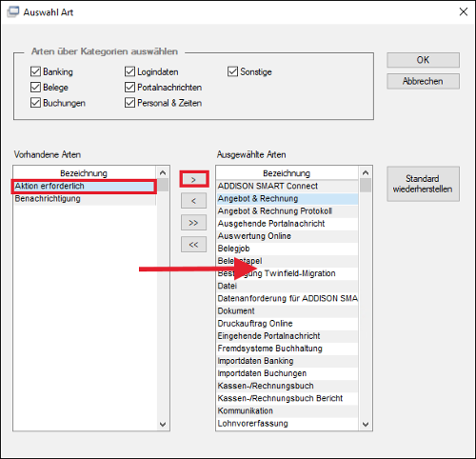Click the Ausgewählte Arten scrollbar thumb
Screen dimensions: 476x459
(366, 186)
